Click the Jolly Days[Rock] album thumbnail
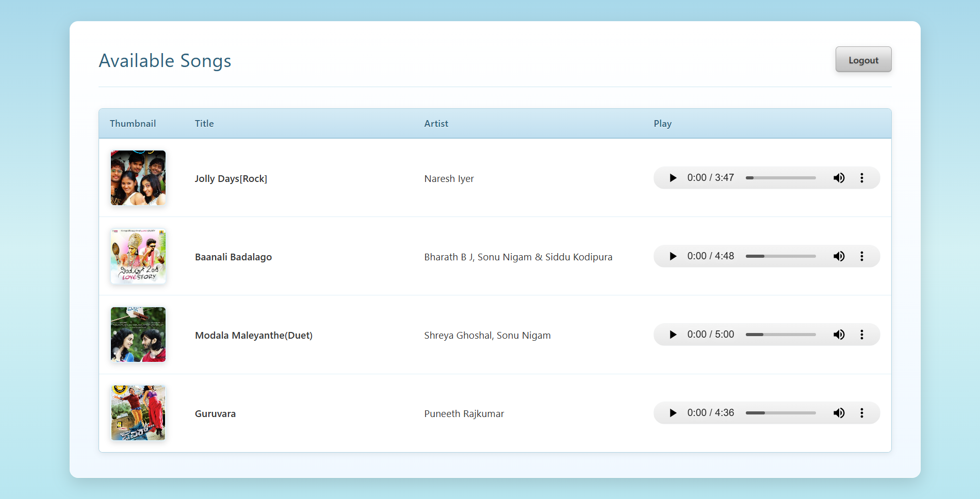The width and height of the screenshot is (980, 499). (138, 178)
